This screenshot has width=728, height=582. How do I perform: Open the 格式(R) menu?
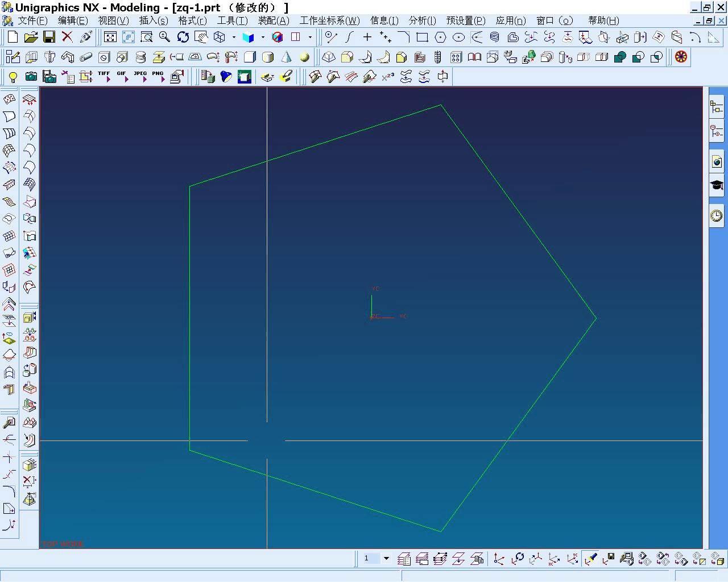click(192, 20)
